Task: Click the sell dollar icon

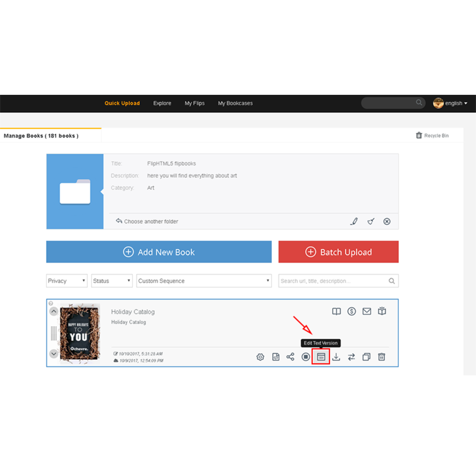Action: pyautogui.click(x=351, y=311)
